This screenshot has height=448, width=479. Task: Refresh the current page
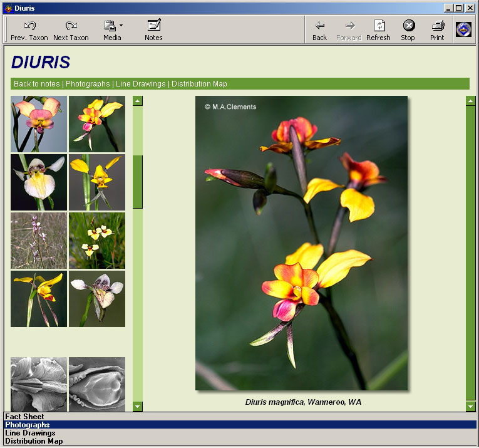pos(378,30)
